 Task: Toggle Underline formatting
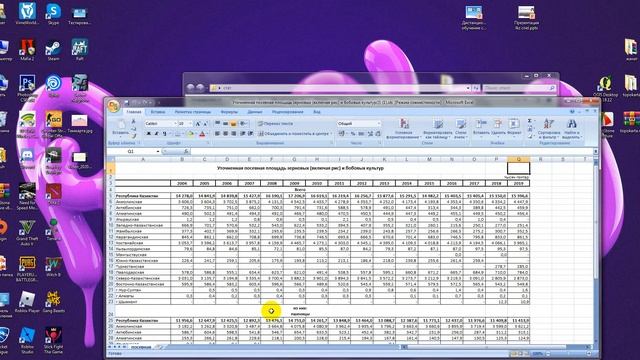[x=164, y=134]
